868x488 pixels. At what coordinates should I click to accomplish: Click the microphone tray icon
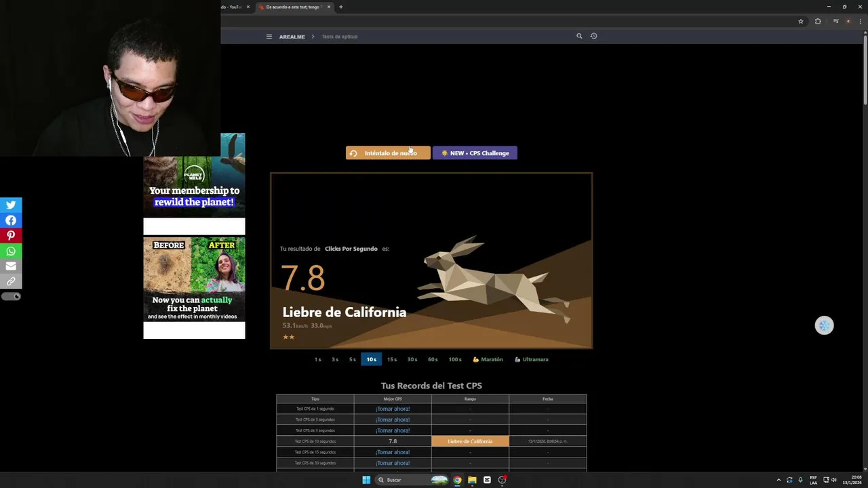[800, 480]
